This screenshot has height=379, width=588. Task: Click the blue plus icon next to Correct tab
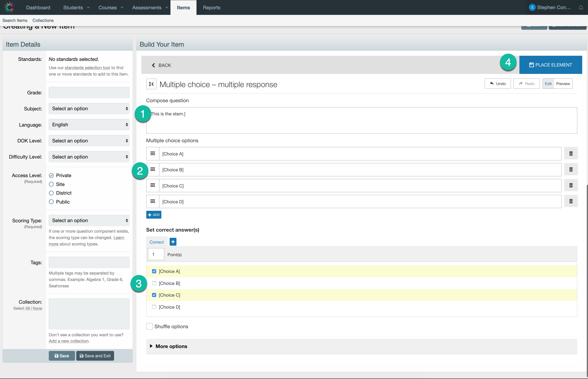pyautogui.click(x=173, y=242)
